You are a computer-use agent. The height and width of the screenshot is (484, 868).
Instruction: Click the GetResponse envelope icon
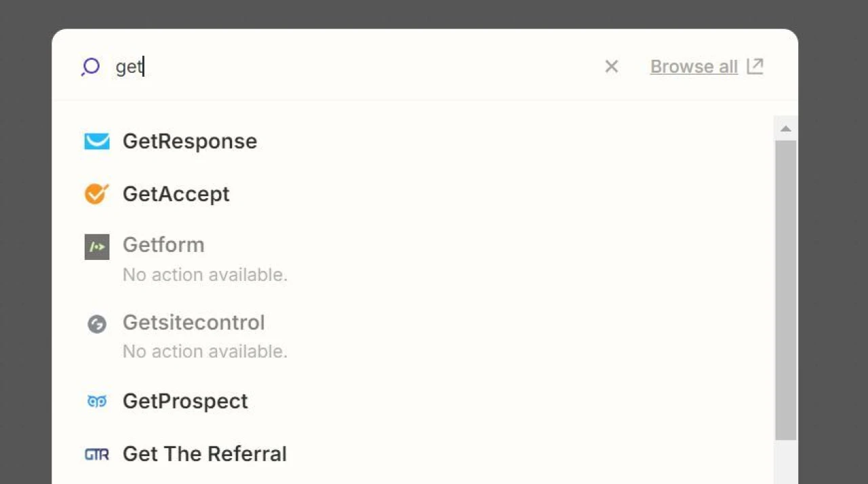(x=97, y=141)
